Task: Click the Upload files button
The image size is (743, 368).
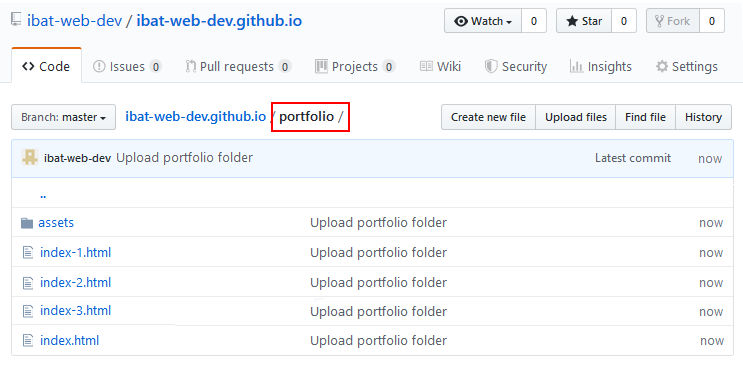Action: (x=576, y=117)
